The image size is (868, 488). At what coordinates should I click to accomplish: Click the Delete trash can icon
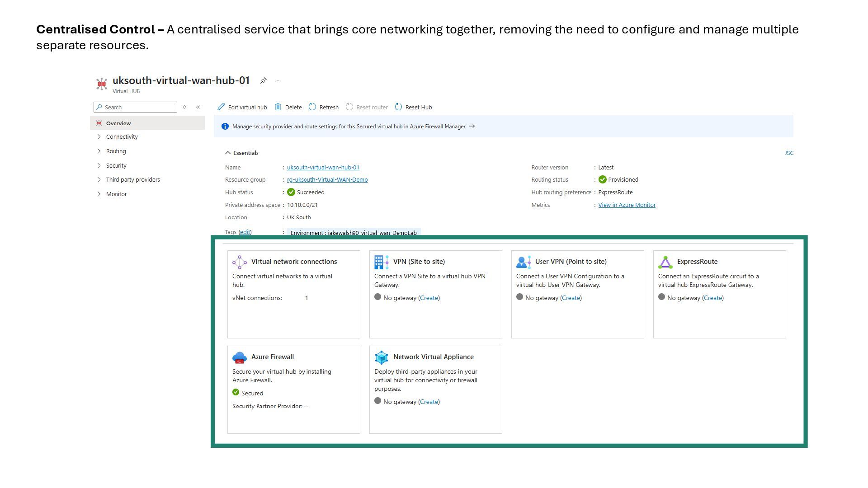click(x=278, y=107)
